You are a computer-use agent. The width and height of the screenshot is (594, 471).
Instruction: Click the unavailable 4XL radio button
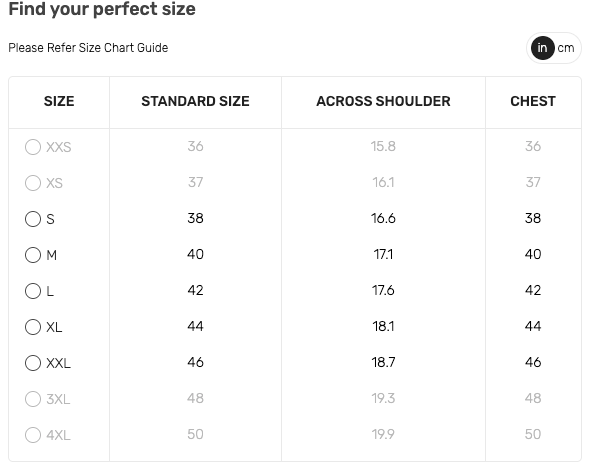click(x=33, y=435)
